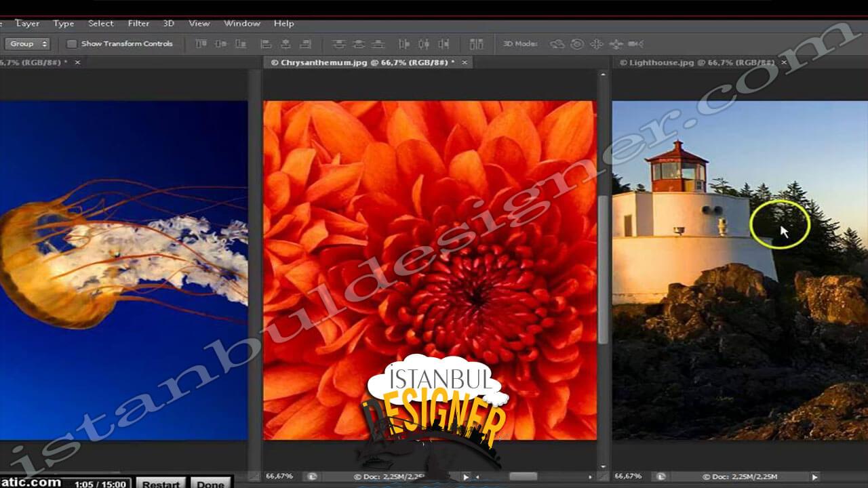The image size is (868, 488).
Task: Click the align right edges icon
Action: (x=305, y=44)
